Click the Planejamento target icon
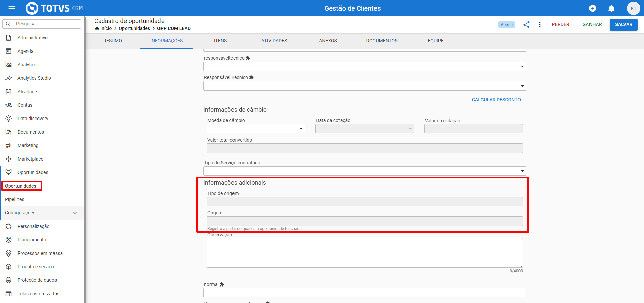 pyautogui.click(x=9, y=240)
